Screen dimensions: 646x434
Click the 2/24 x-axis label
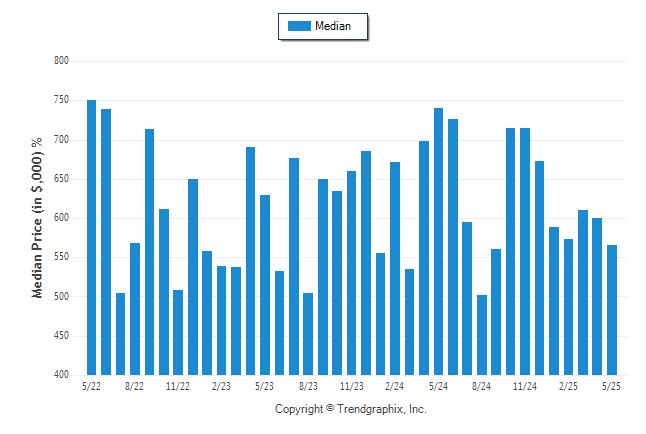pos(395,386)
